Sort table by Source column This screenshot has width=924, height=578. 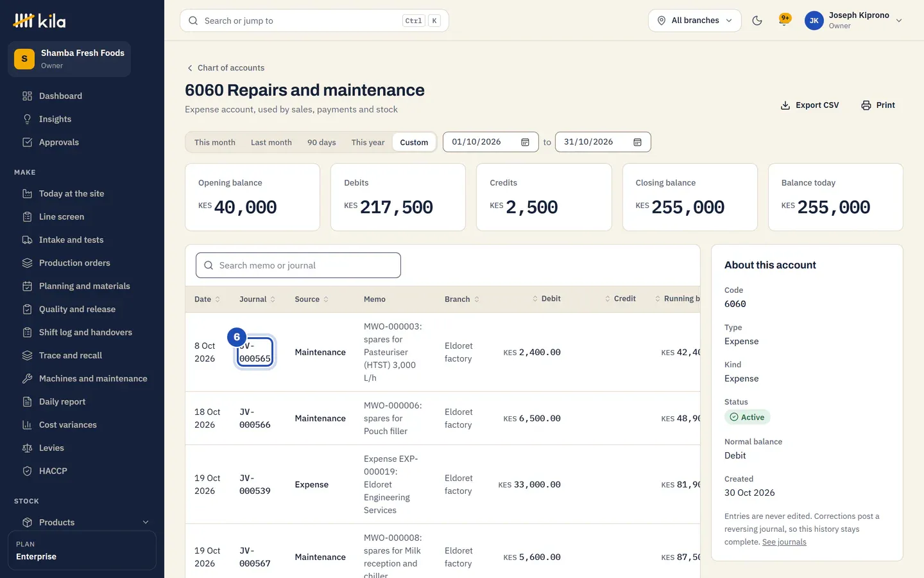312,299
